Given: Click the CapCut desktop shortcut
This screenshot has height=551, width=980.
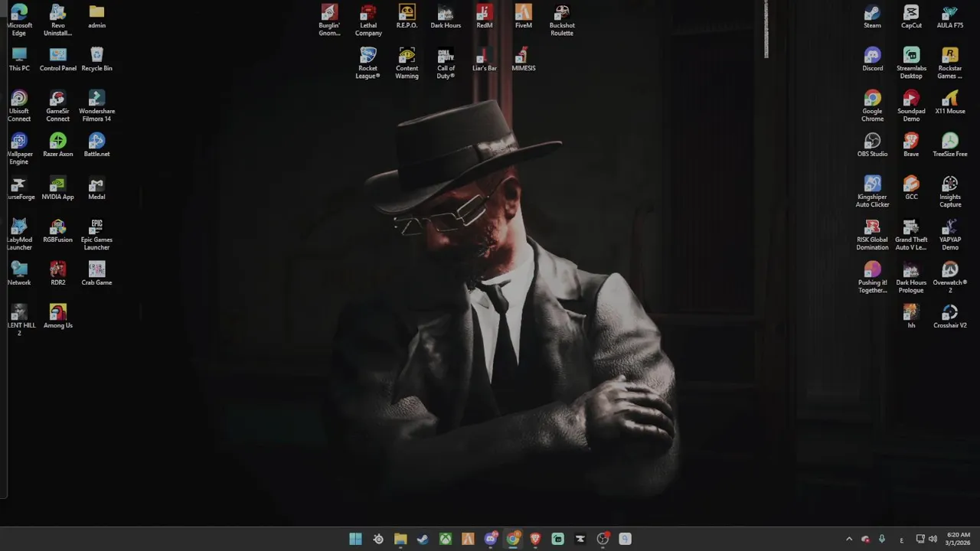Looking at the screenshot, I should (x=911, y=17).
